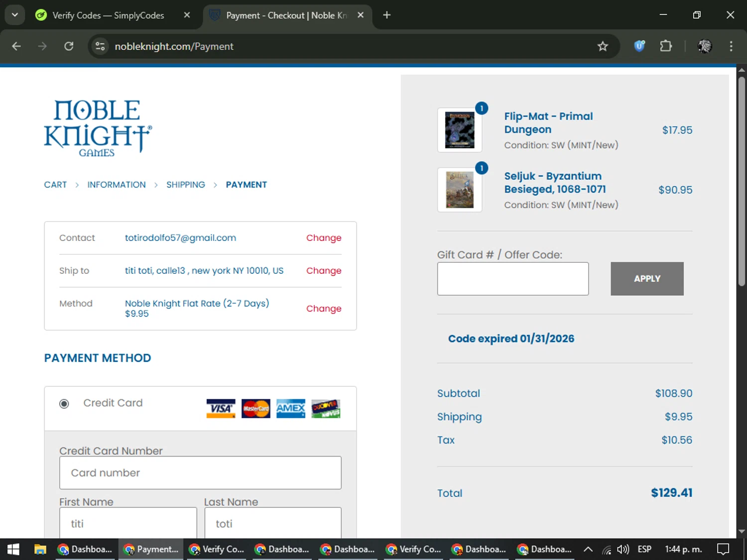
Task: Open File Explorer from taskbar
Action: 40,549
